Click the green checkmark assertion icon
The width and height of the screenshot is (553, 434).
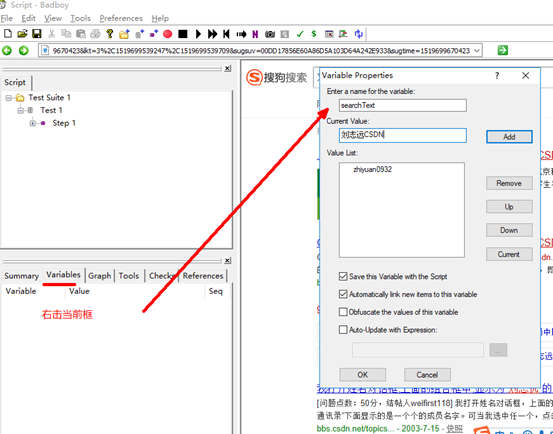[300, 34]
